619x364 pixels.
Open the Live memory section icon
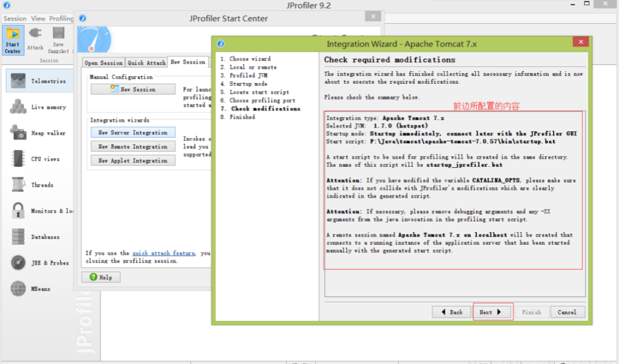tap(18, 107)
